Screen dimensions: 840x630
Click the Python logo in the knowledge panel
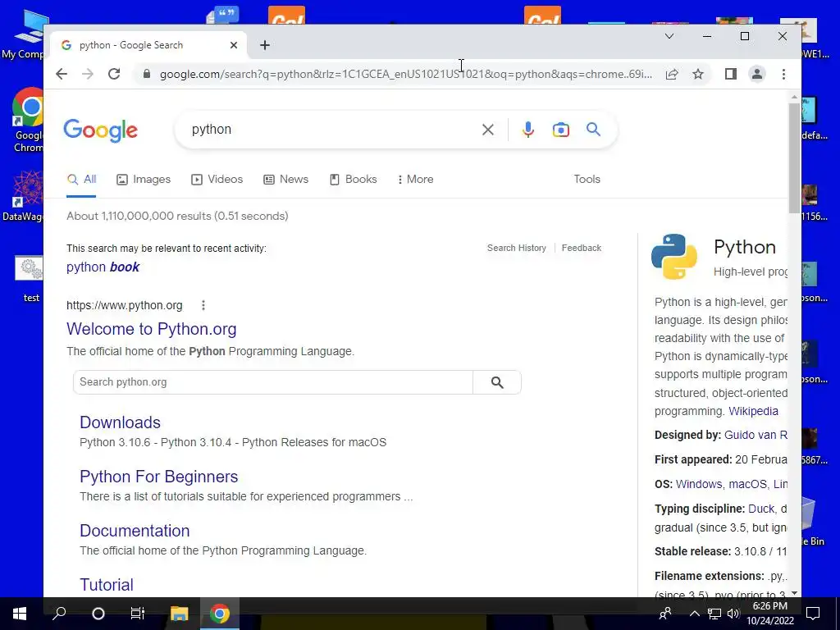click(x=674, y=257)
